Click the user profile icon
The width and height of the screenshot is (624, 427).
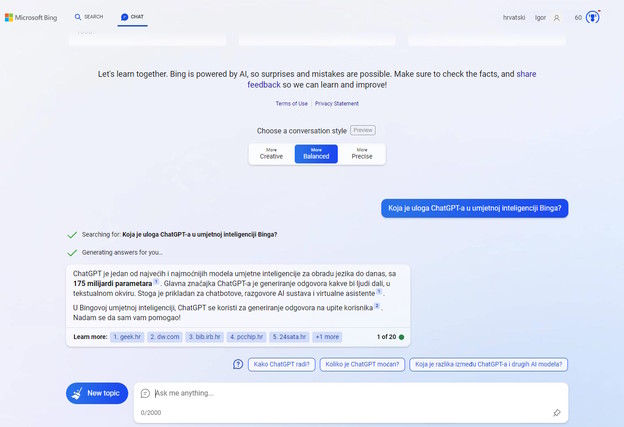point(557,18)
